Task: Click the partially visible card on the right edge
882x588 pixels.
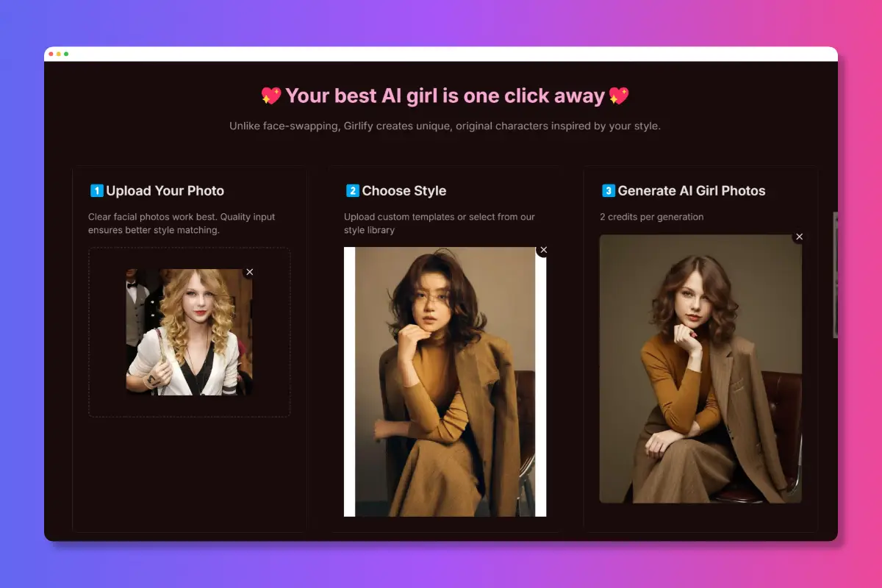Action: tap(834, 276)
